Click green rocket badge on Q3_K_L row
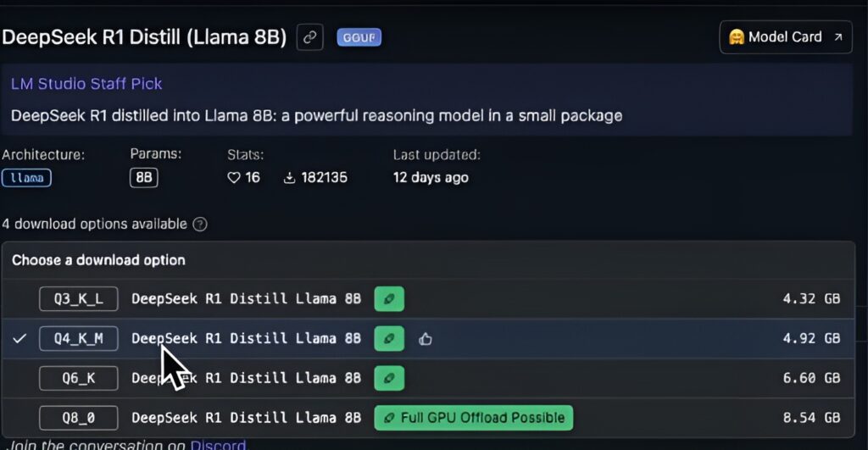868x450 pixels. [389, 299]
